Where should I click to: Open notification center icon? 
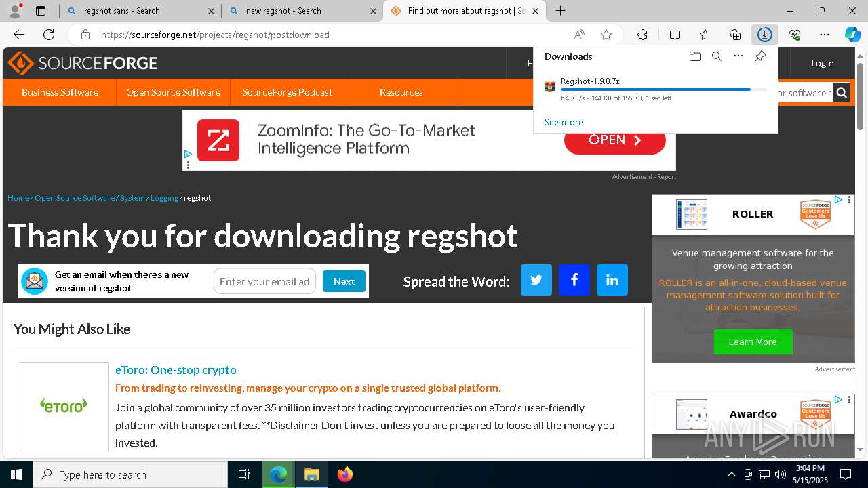coord(846,474)
